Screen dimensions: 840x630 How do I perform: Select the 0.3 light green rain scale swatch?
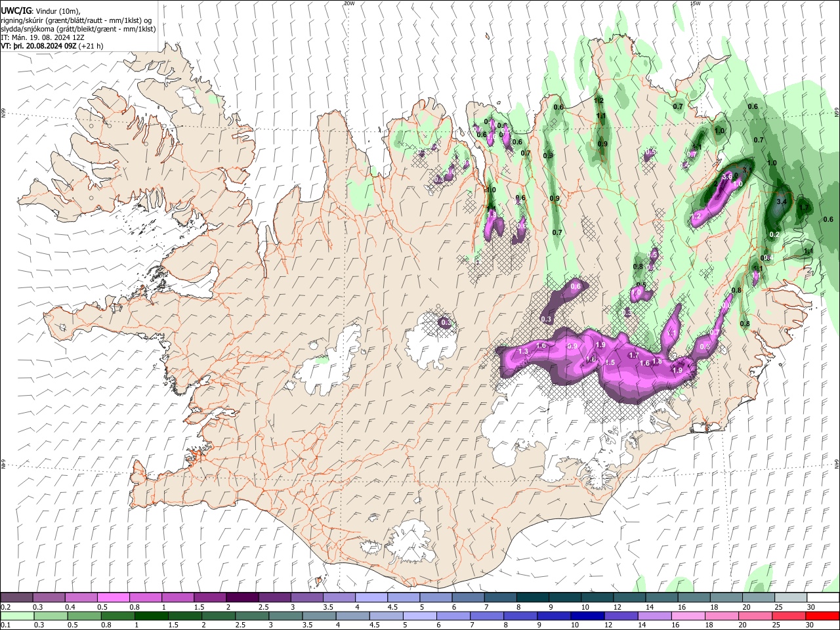51,616
